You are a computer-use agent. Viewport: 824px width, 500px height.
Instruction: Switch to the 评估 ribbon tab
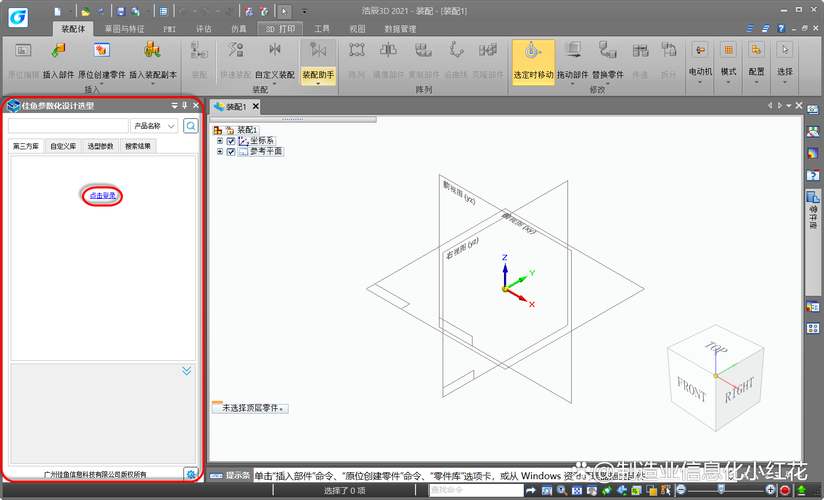[x=203, y=29]
